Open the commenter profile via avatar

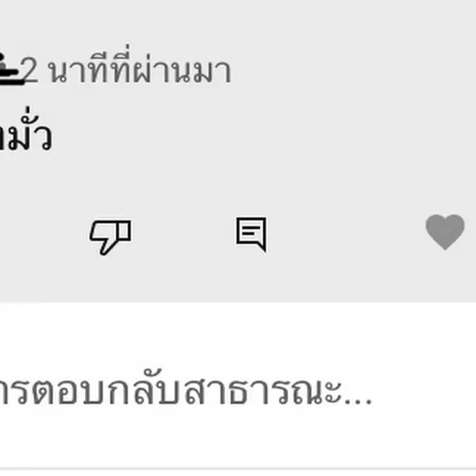tap(10, 69)
